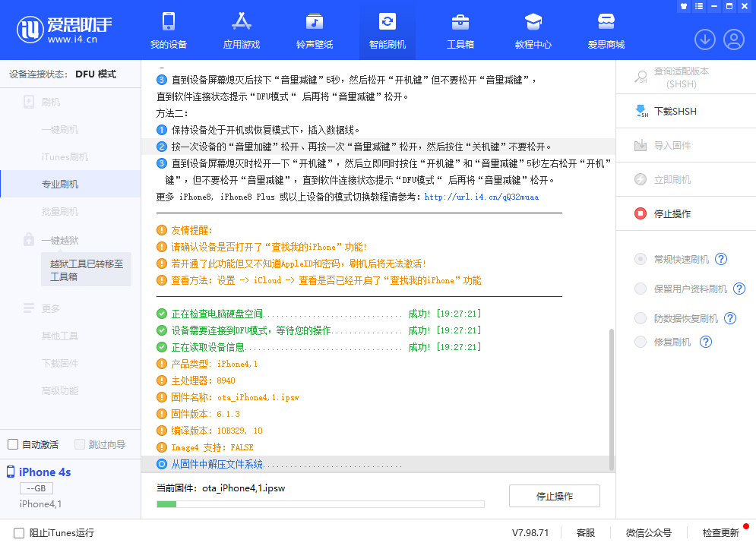Viewport: 756px width, 546px height.
Task: Switch to the 我的设备 tab
Action: pos(168,30)
